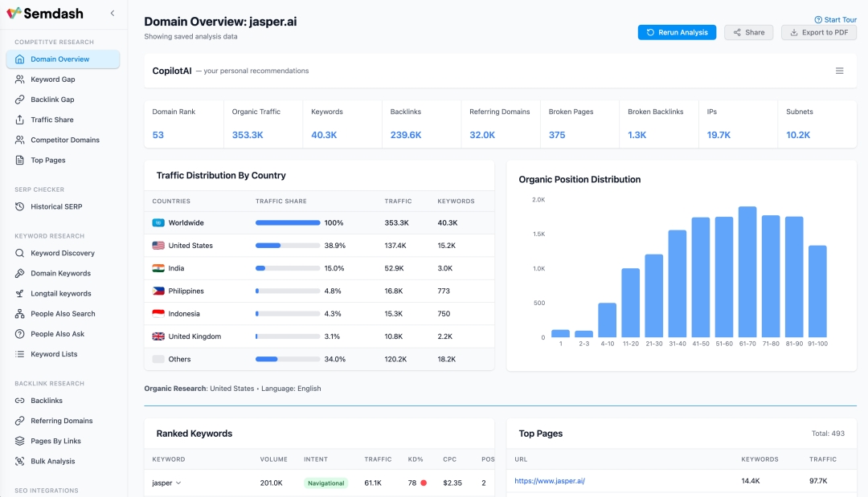This screenshot has height=497, width=868.
Task: Expand the jasper keyword row chevron
Action: point(178,483)
